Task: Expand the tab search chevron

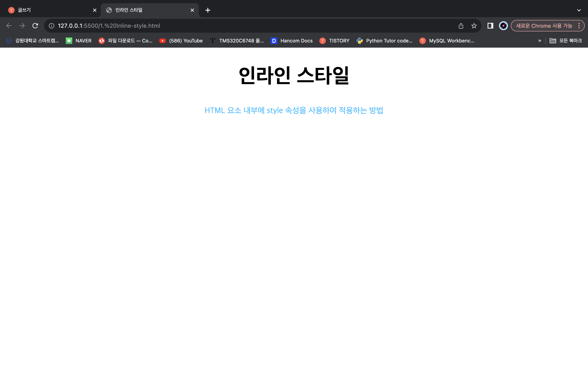Action: pos(579,10)
